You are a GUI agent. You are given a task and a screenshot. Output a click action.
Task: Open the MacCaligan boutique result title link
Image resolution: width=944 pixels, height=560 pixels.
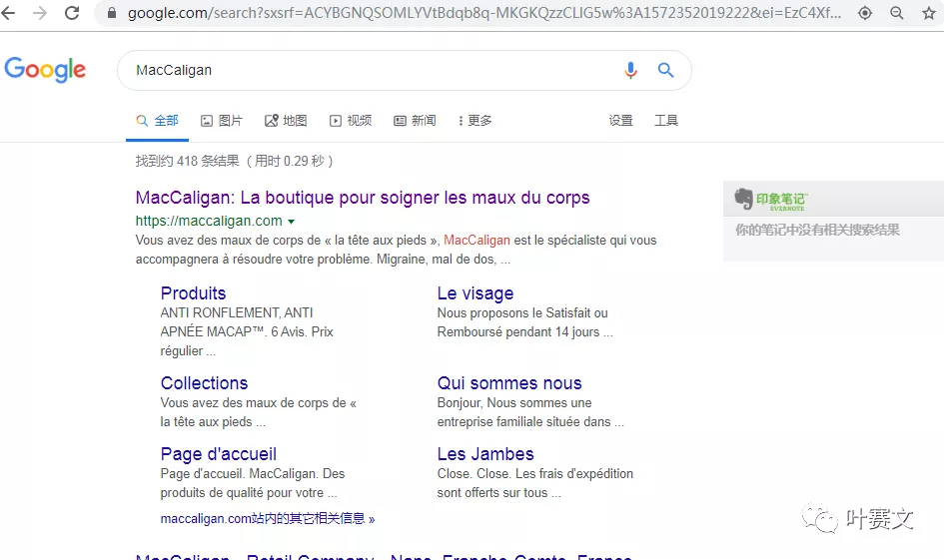tap(363, 198)
